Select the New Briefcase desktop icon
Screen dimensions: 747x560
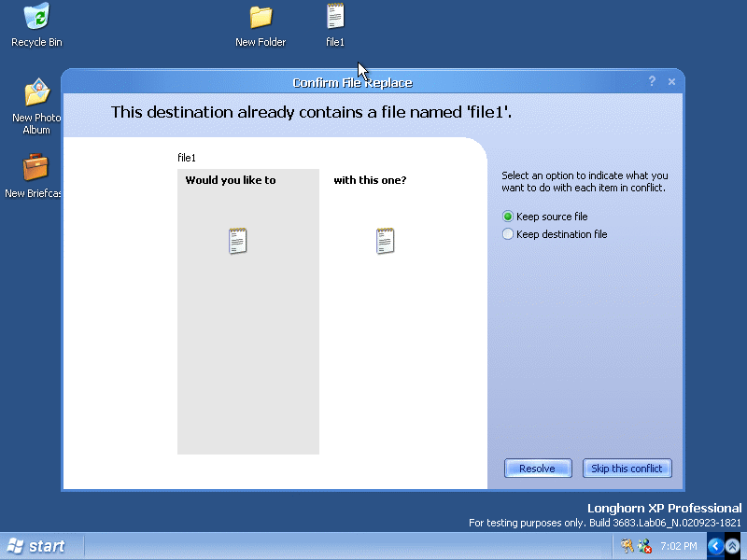34,175
